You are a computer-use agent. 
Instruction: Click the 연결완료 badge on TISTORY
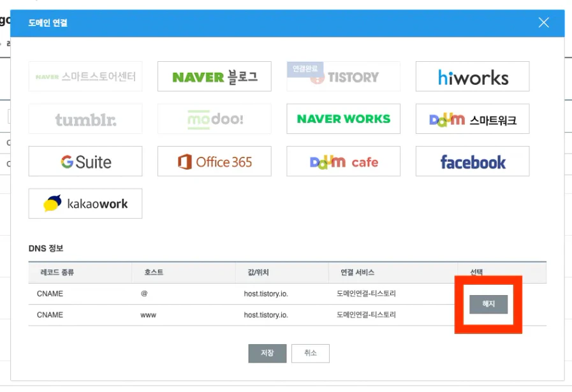tap(305, 69)
